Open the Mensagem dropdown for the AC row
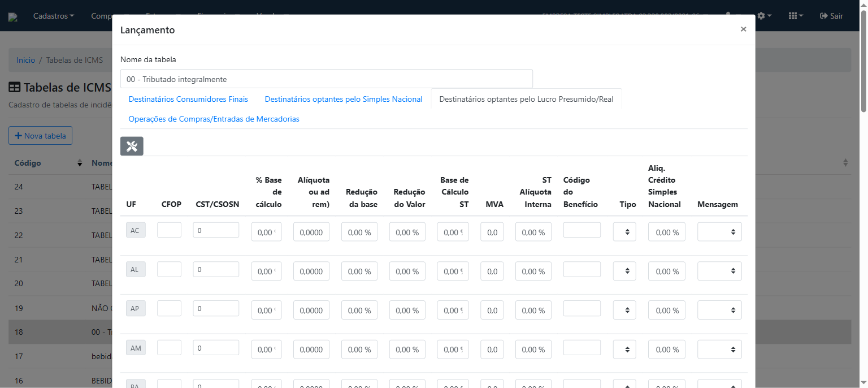Viewport: 868px width, 388px height. coord(719,232)
